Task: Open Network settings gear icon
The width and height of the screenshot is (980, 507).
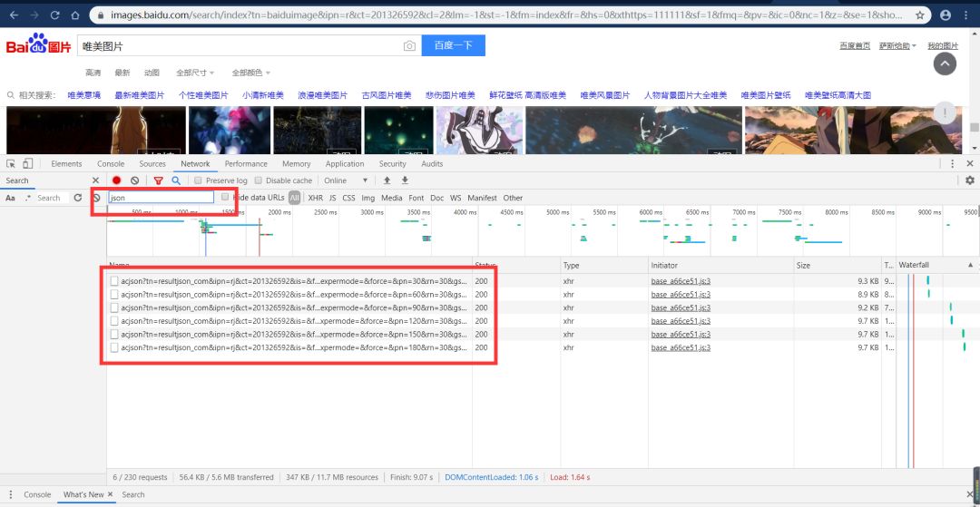Action: coord(969,180)
